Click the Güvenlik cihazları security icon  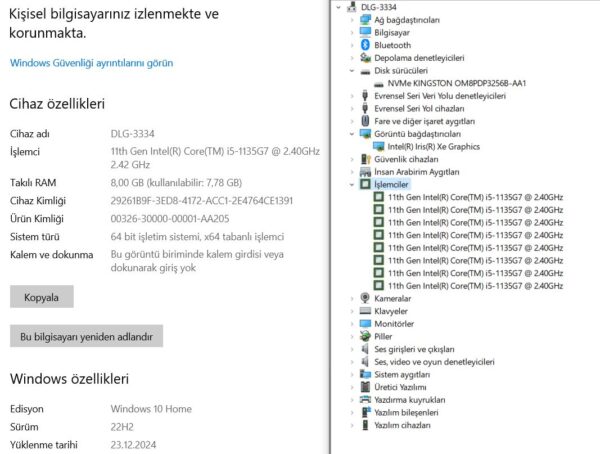coord(365,159)
